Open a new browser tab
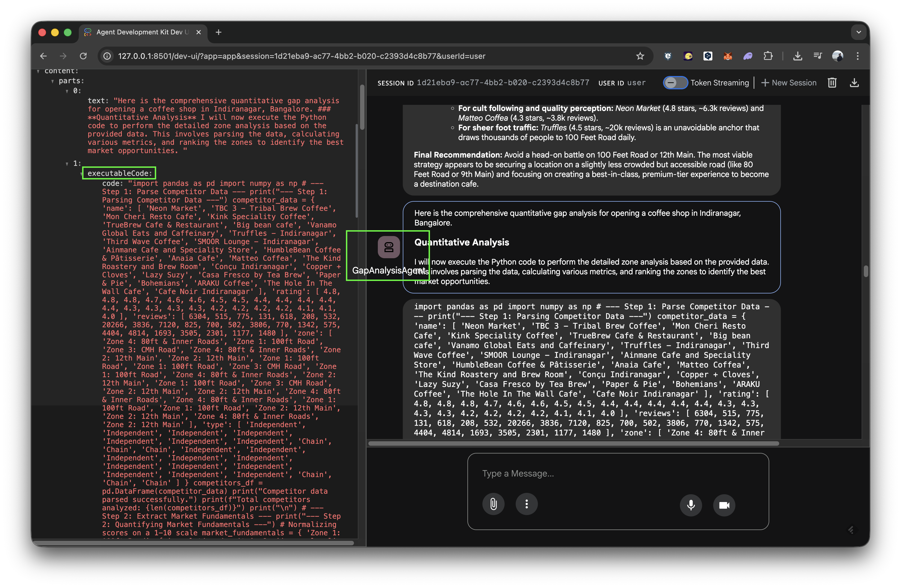This screenshot has width=901, height=588. click(218, 32)
